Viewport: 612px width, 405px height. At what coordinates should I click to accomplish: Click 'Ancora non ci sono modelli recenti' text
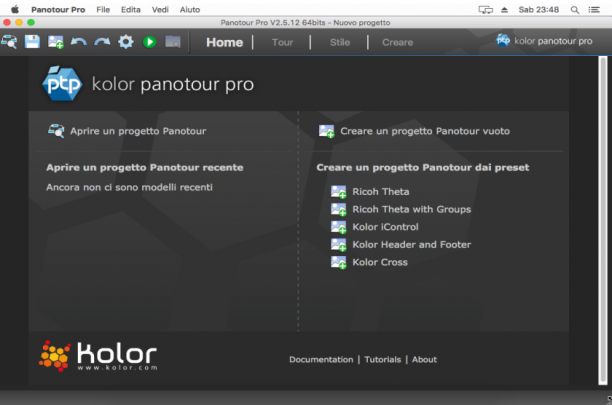(129, 187)
